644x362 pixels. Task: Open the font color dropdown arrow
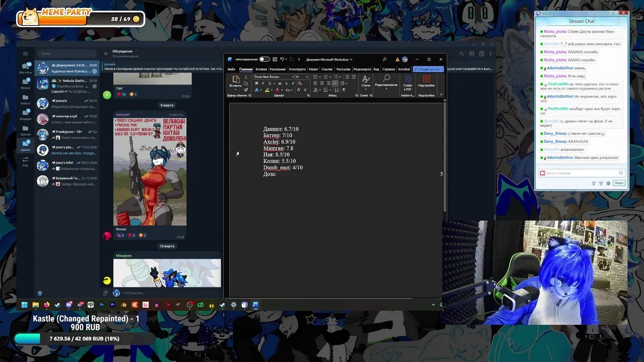(282, 90)
